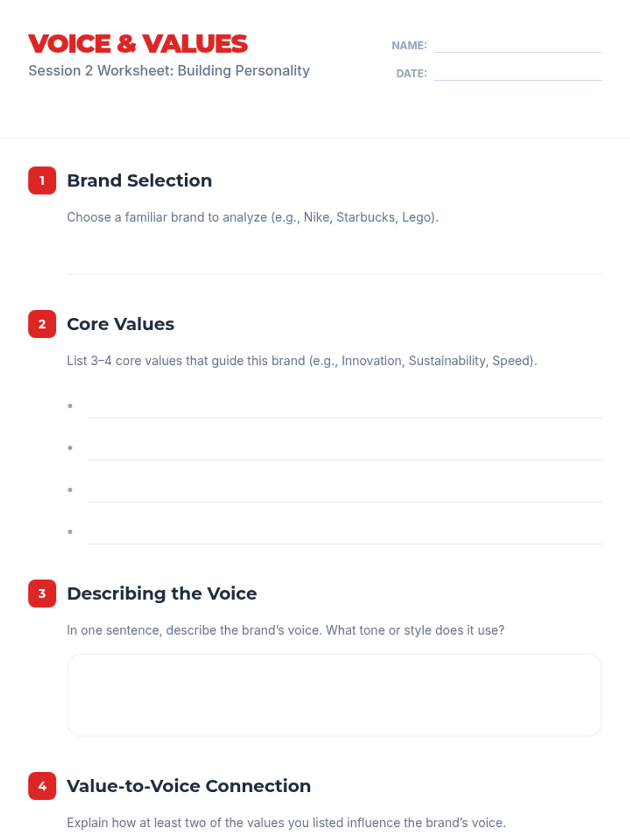630x840 pixels.
Task: Click the Session 2 Worksheet subtitle
Action: (169, 70)
